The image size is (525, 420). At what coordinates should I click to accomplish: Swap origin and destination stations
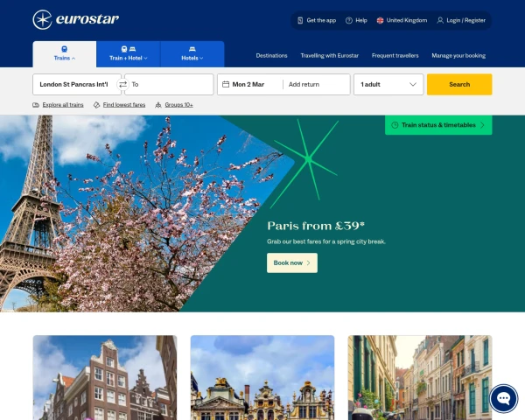point(122,84)
